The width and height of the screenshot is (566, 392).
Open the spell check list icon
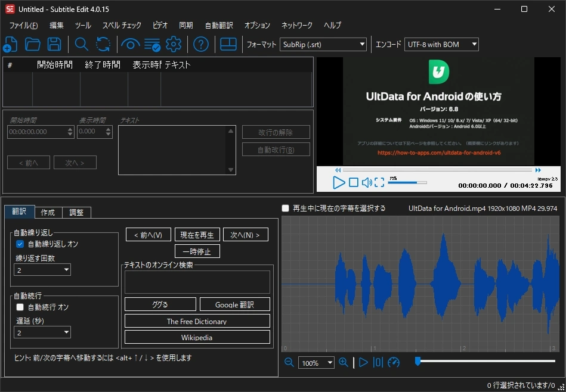click(152, 44)
